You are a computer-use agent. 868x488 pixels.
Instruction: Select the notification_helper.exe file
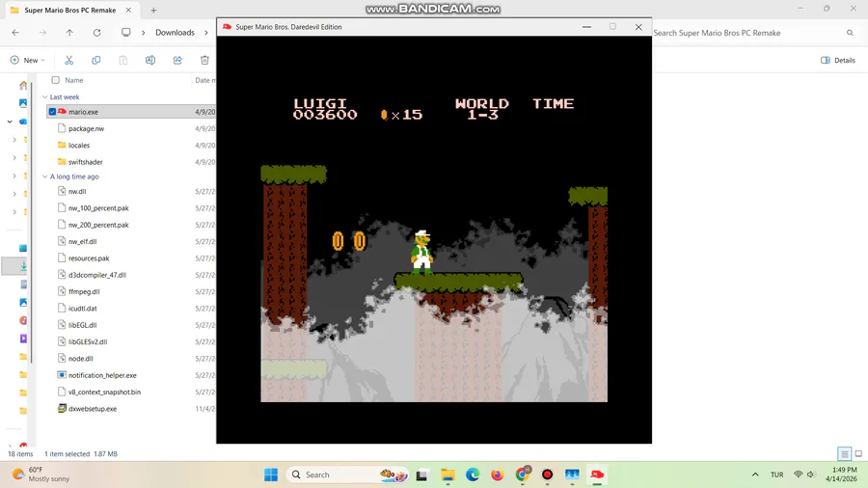102,375
